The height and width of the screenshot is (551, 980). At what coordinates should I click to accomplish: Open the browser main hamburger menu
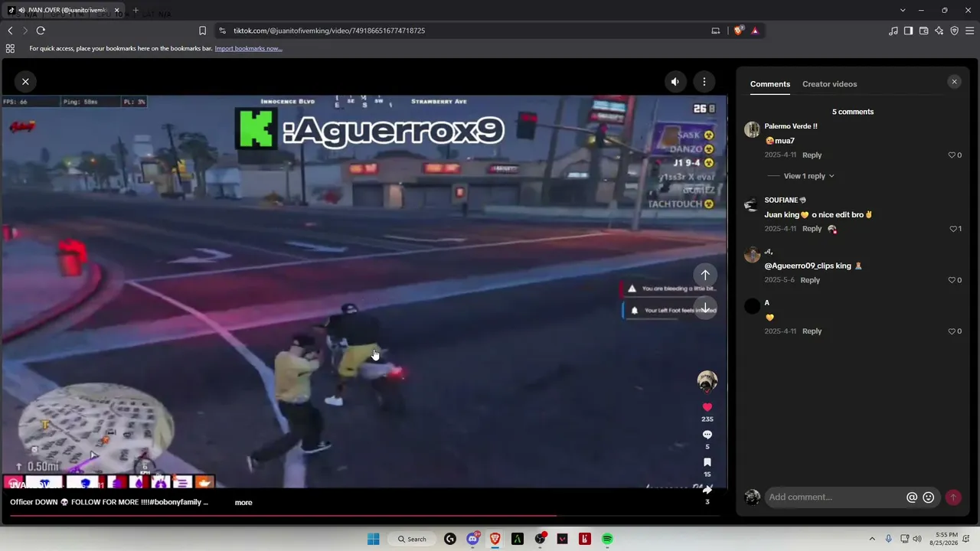(970, 31)
